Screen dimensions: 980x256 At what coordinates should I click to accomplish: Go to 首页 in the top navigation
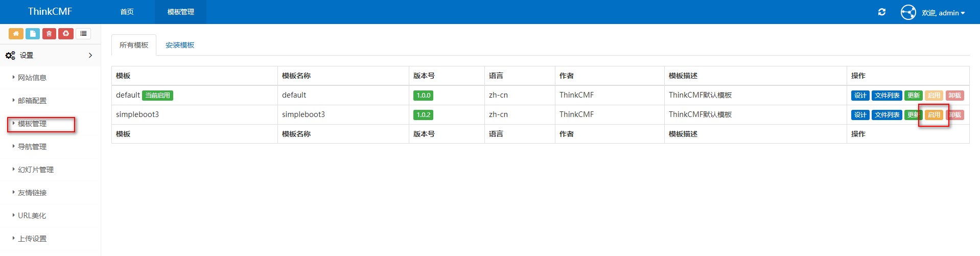point(127,12)
